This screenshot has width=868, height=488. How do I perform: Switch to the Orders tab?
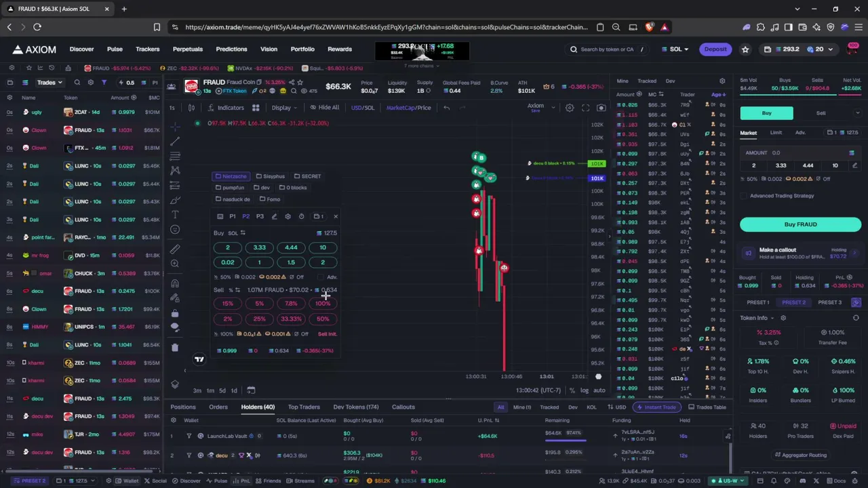(218, 407)
